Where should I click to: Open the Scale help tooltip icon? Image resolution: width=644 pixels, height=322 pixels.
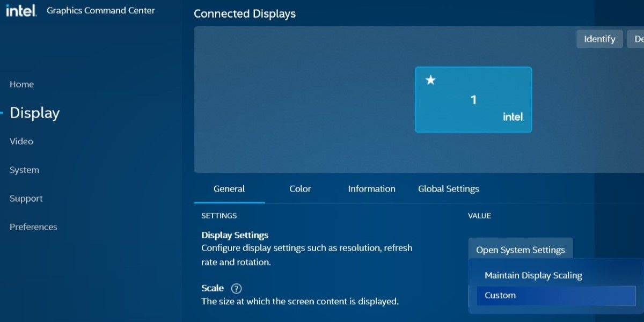pyautogui.click(x=235, y=288)
